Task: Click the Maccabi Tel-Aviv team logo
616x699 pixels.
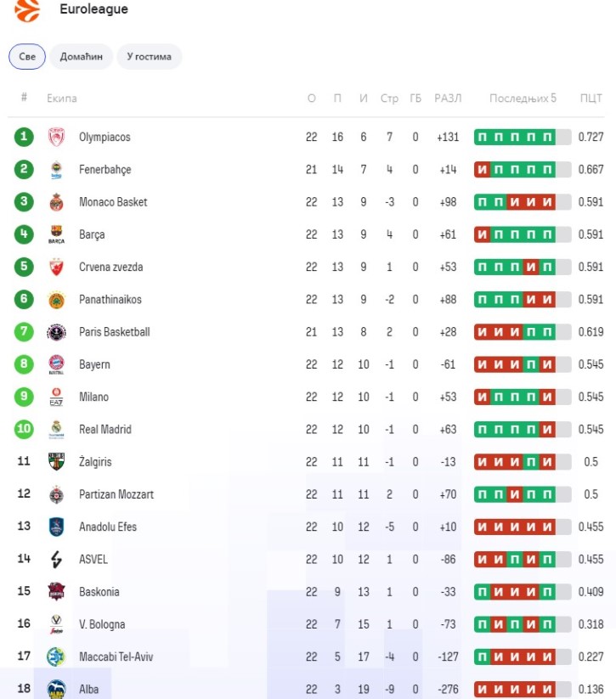Action: [56, 657]
